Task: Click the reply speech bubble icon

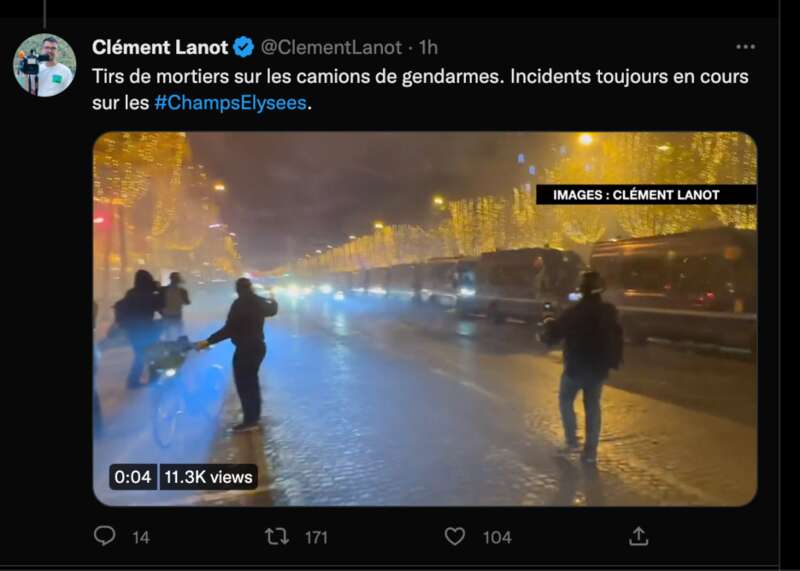Action: click(x=105, y=536)
